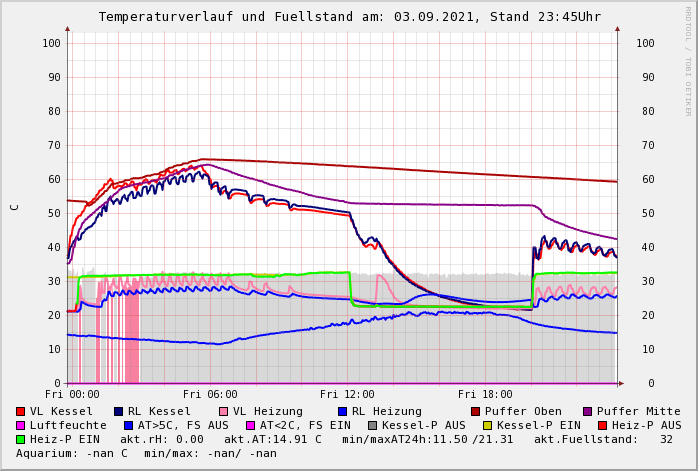The width and height of the screenshot is (698, 471).
Task: Click the green Heiz-P EIN legend swatch
Action: (x=21, y=440)
